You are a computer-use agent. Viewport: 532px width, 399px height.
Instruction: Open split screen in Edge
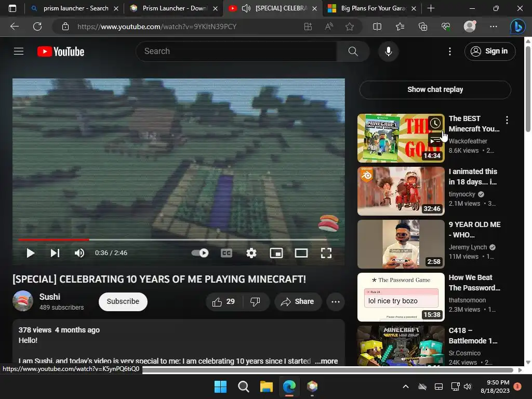click(x=377, y=26)
